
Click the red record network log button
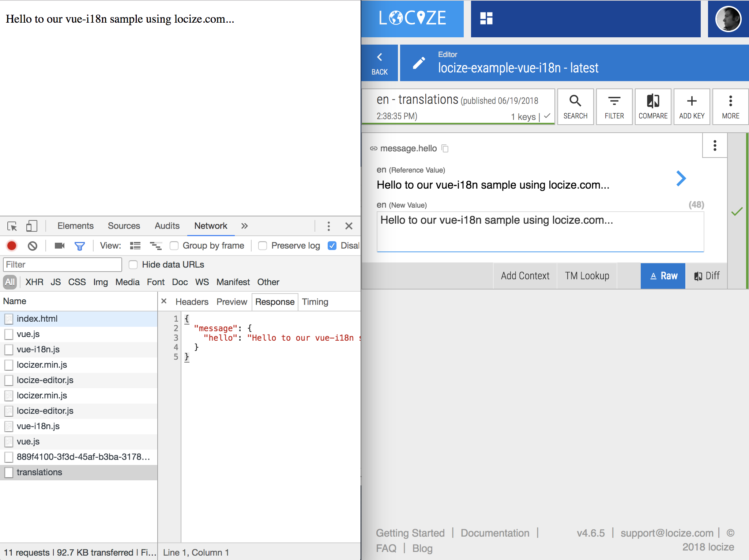coord(12,246)
